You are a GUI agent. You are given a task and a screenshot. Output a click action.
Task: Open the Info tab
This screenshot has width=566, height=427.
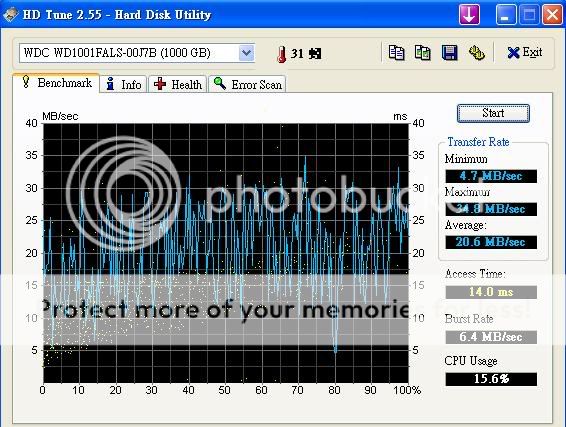click(123, 84)
